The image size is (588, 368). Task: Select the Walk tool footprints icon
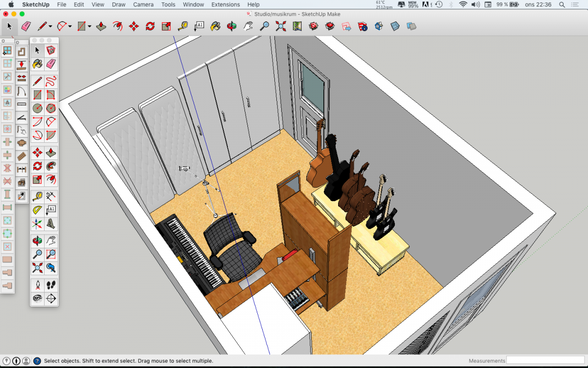pyautogui.click(x=50, y=285)
